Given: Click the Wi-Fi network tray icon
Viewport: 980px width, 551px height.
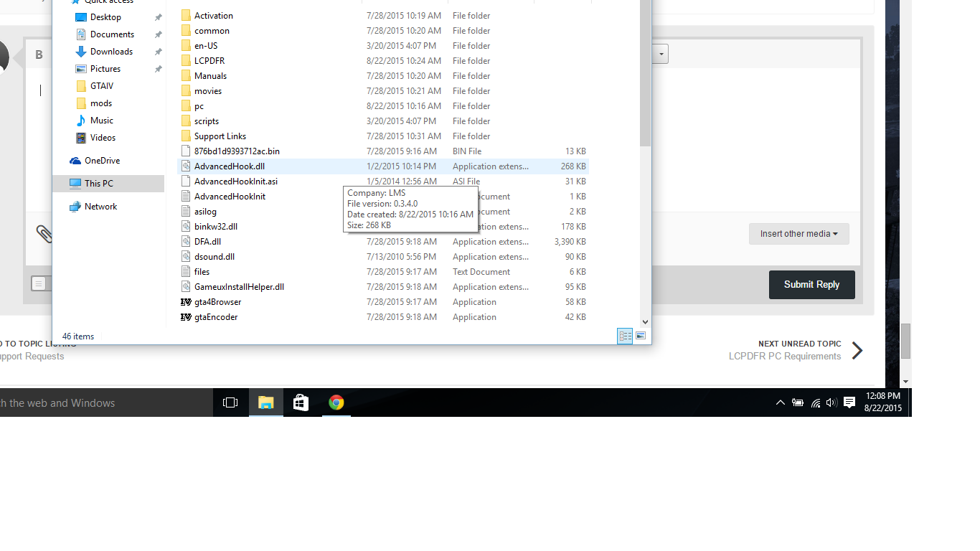Looking at the screenshot, I should (x=815, y=402).
